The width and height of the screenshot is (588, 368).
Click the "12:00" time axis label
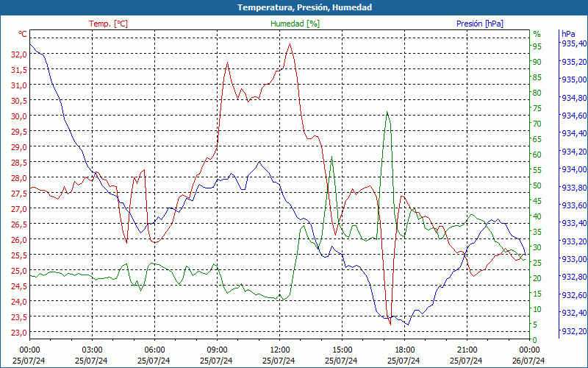coord(279,350)
